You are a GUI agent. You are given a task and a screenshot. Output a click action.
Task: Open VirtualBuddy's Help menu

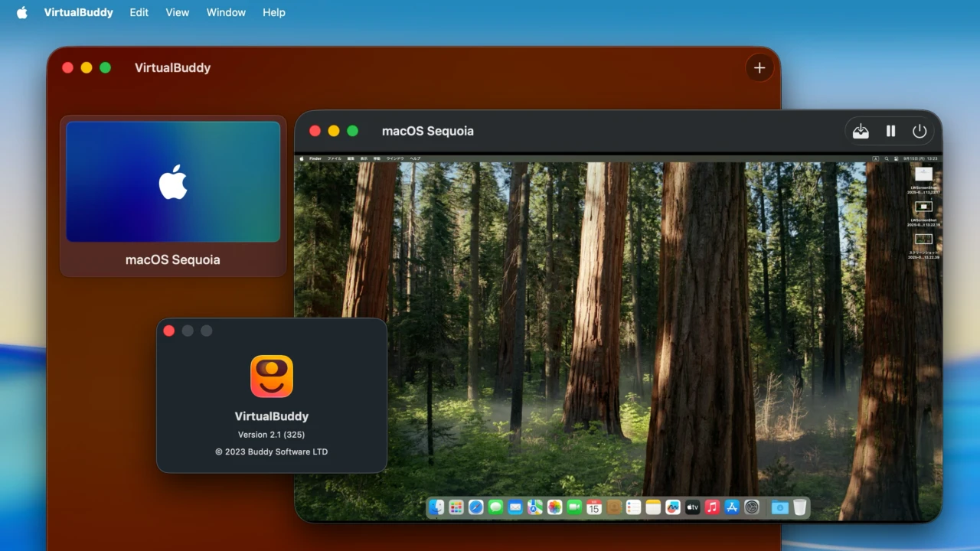(273, 12)
